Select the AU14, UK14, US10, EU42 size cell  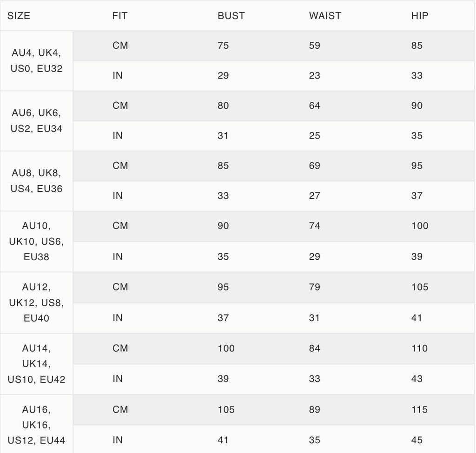[36, 364]
